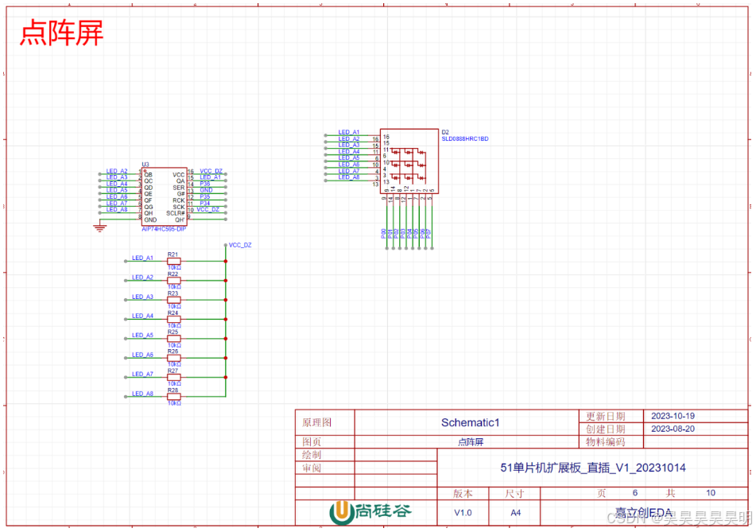Click 点阵屏 page name in title block
This screenshot has width=756, height=532.
470,442
